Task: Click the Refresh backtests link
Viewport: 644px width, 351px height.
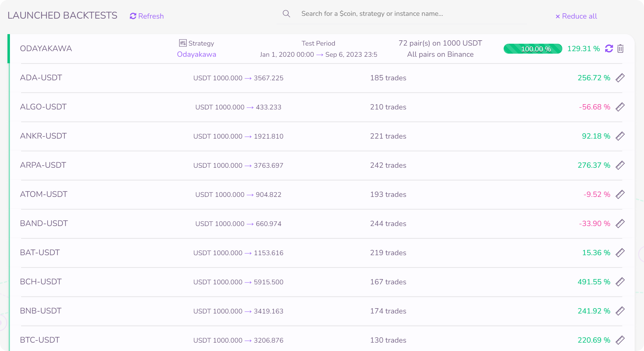Action: (x=147, y=16)
